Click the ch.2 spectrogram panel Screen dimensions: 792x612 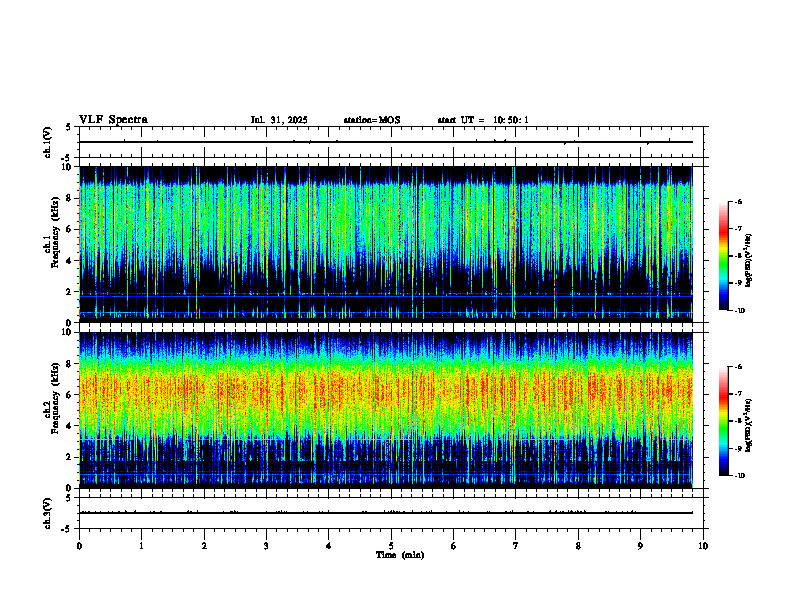coord(386,410)
